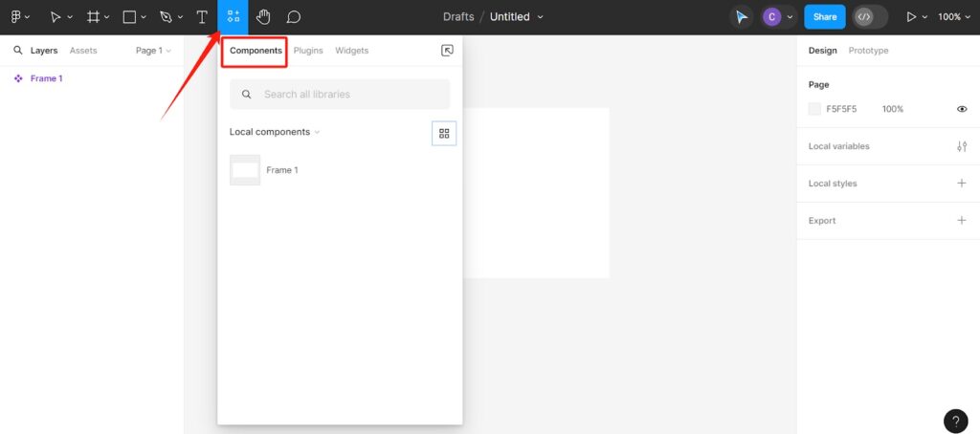Switch to the Assets tab
980x434 pixels.
pyautogui.click(x=83, y=51)
